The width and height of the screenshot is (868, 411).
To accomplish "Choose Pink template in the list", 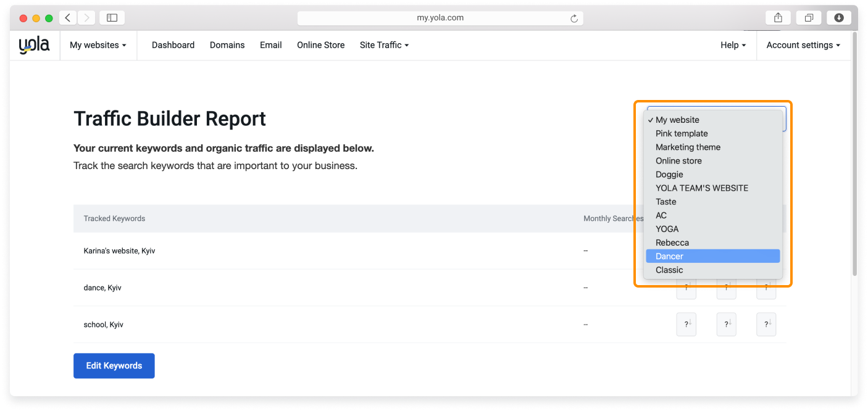I will [682, 133].
